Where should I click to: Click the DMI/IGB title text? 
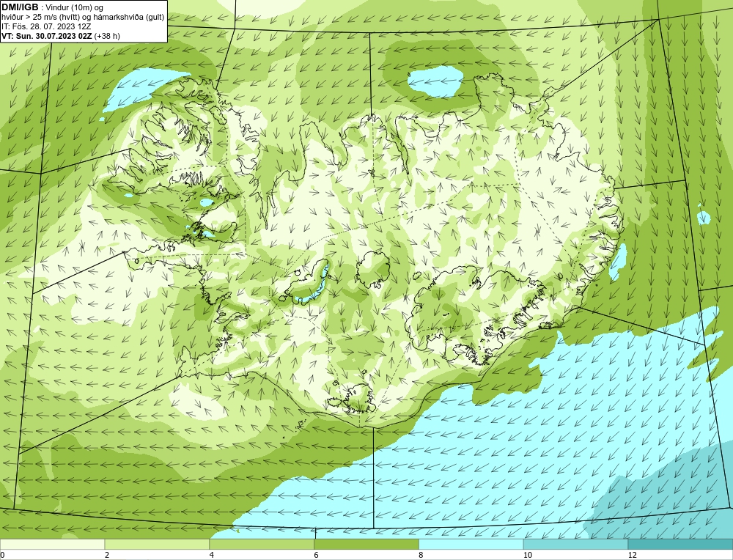click(20, 7)
